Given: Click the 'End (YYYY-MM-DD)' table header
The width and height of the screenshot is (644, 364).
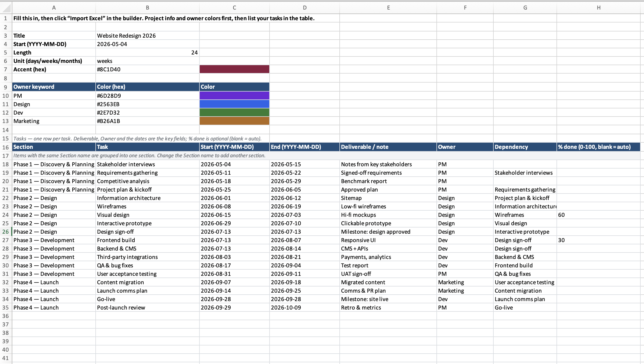Looking at the screenshot, I should 305,147.
